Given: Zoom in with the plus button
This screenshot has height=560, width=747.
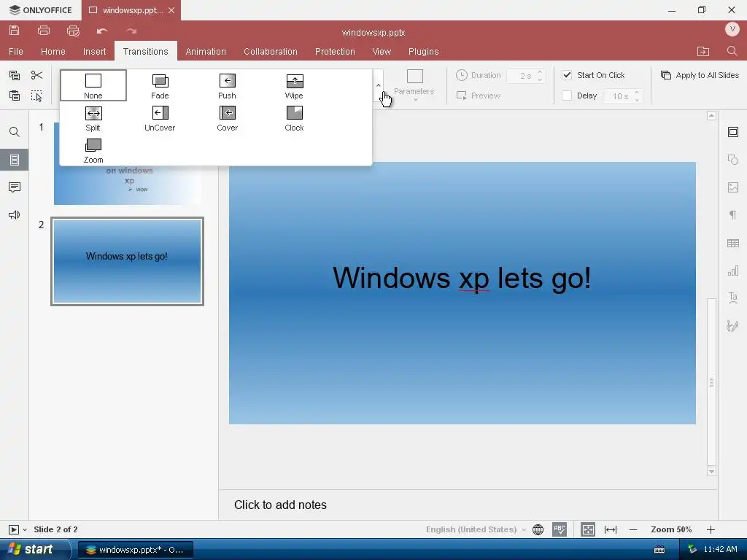Looking at the screenshot, I should click(711, 529).
